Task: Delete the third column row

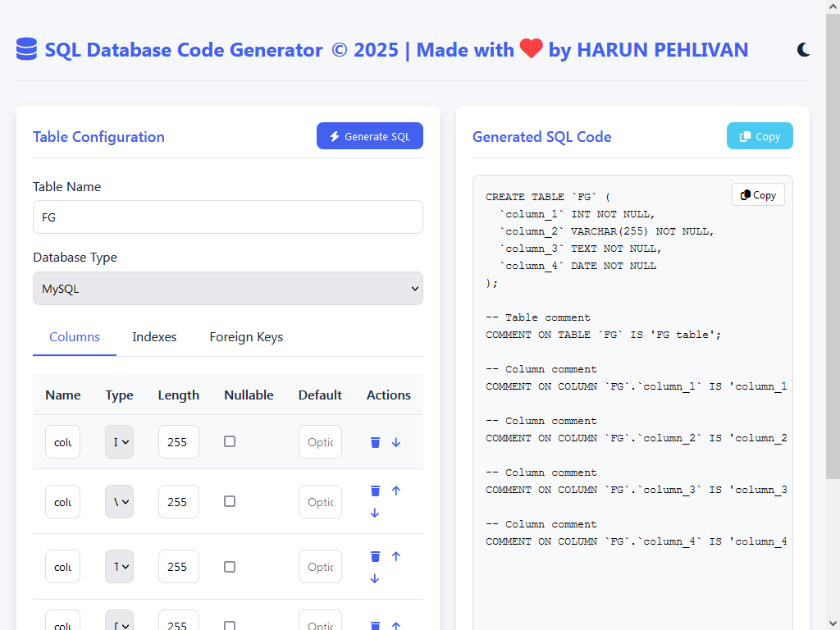Action: pos(375,556)
